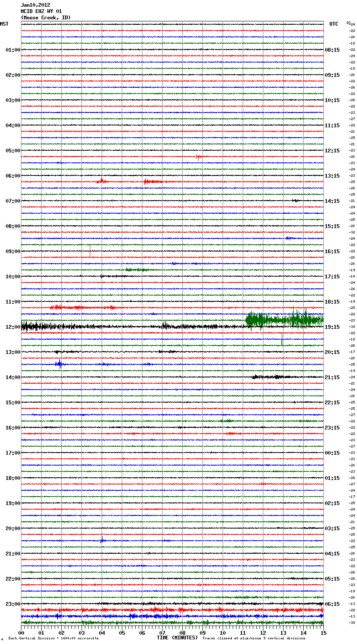Select the 01:00 MST time label
The image size is (357, 644).
[x=13, y=50]
